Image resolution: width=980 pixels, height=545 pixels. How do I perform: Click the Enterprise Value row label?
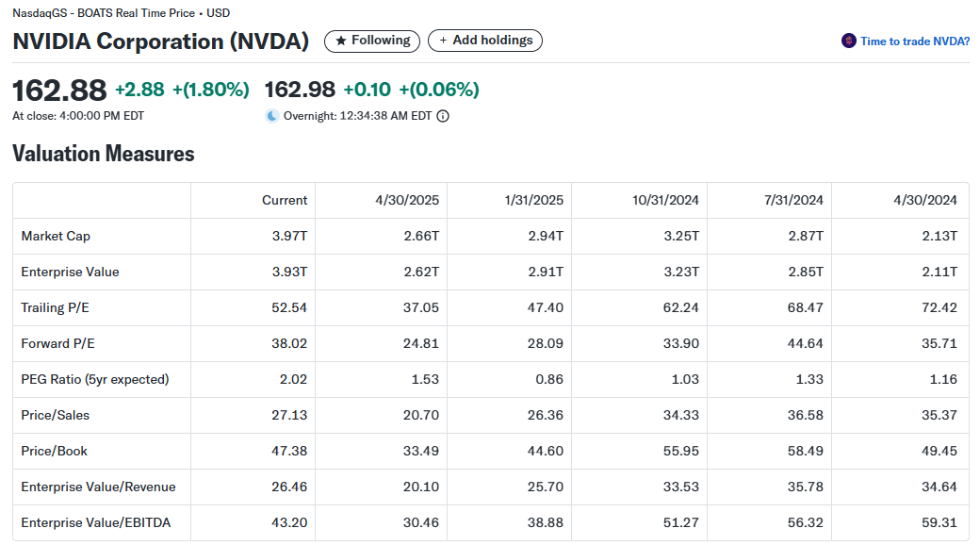click(x=70, y=272)
